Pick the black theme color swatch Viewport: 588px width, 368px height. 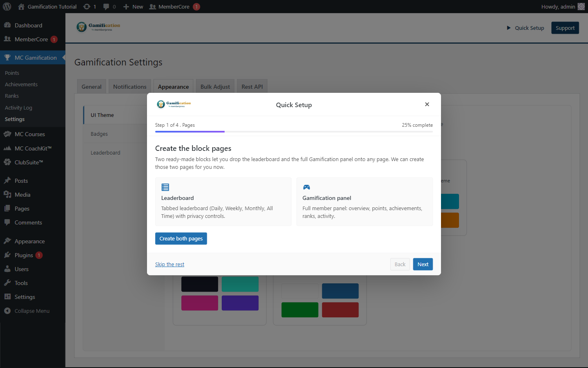pos(200,284)
